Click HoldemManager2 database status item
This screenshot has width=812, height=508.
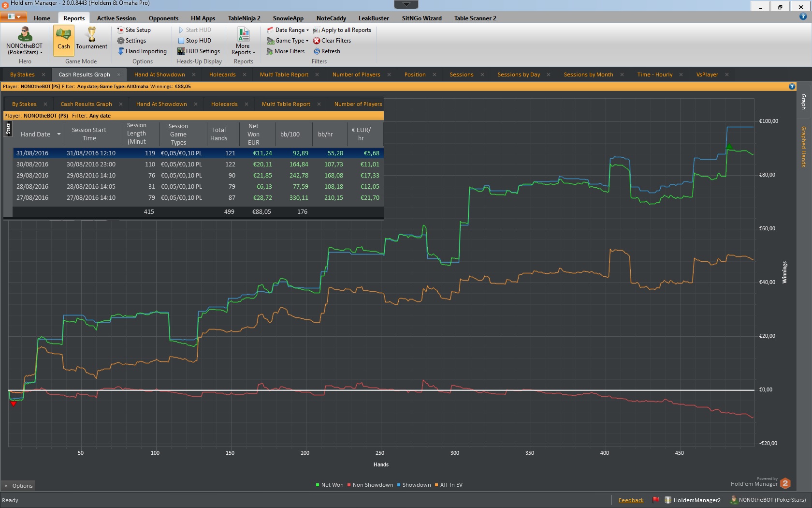click(x=693, y=500)
